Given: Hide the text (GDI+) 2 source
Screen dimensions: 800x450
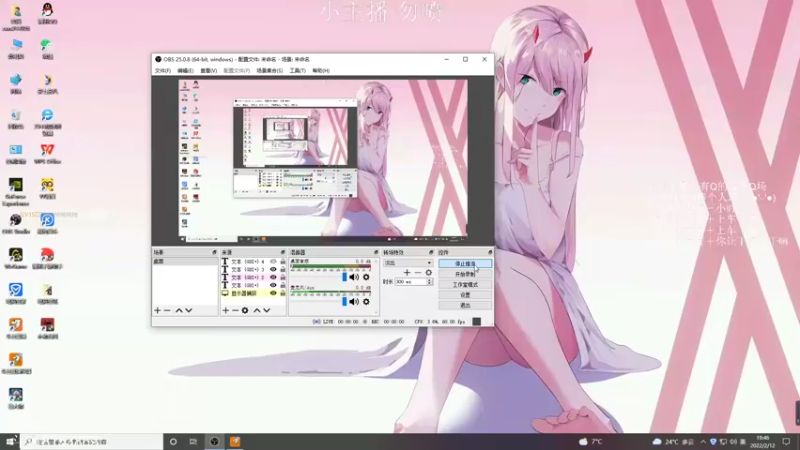Looking at the screenshot, I should pos(273,278).
